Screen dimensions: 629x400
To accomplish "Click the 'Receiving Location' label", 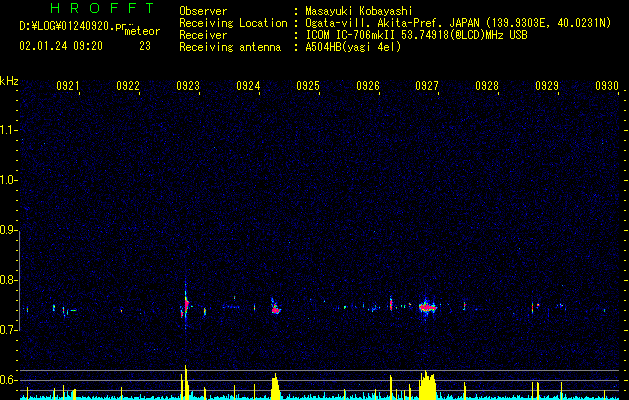I will point(233,23).
